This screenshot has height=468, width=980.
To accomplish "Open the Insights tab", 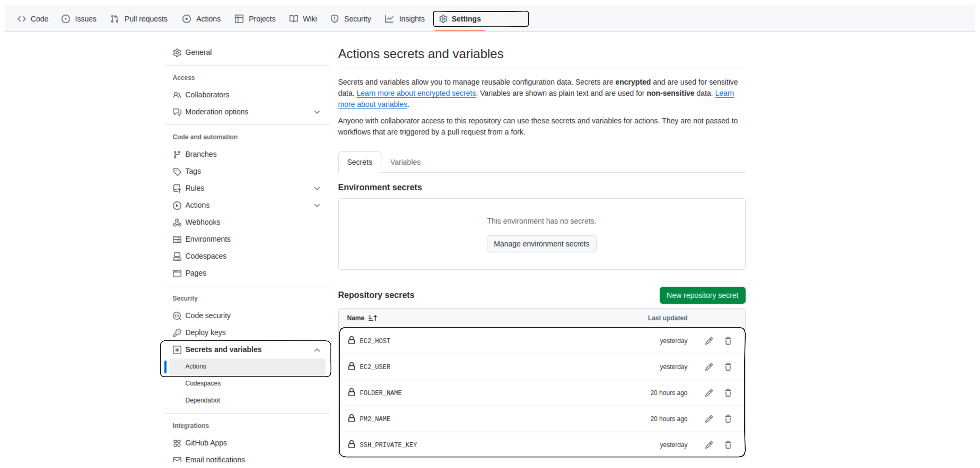I will [x=404, y=19].
